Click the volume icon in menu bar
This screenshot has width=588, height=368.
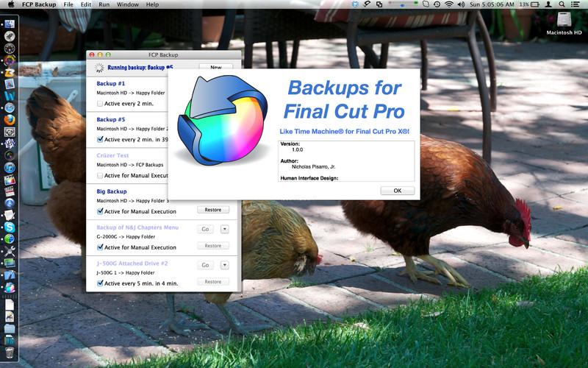point(462,4)
